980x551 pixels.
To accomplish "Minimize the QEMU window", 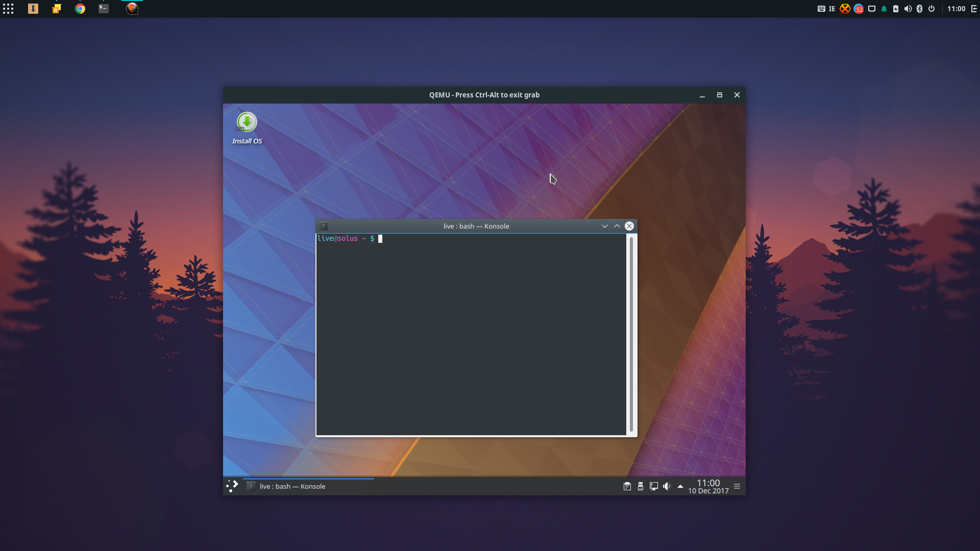I will (702, 95).
